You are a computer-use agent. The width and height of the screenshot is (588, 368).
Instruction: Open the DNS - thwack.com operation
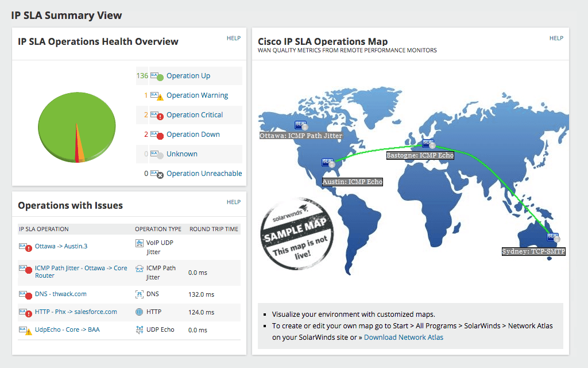tap(60, 293)
